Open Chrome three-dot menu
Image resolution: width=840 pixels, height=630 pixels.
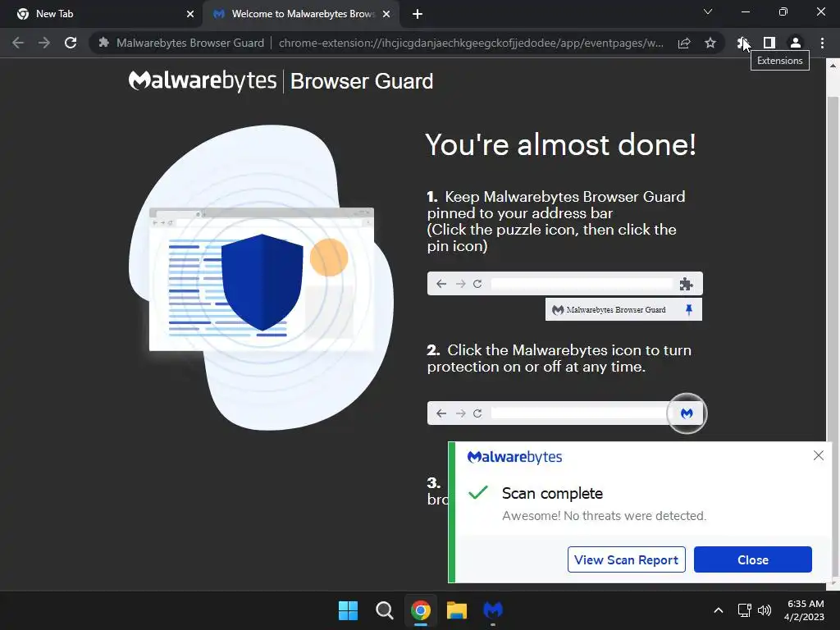pos(822,43)
